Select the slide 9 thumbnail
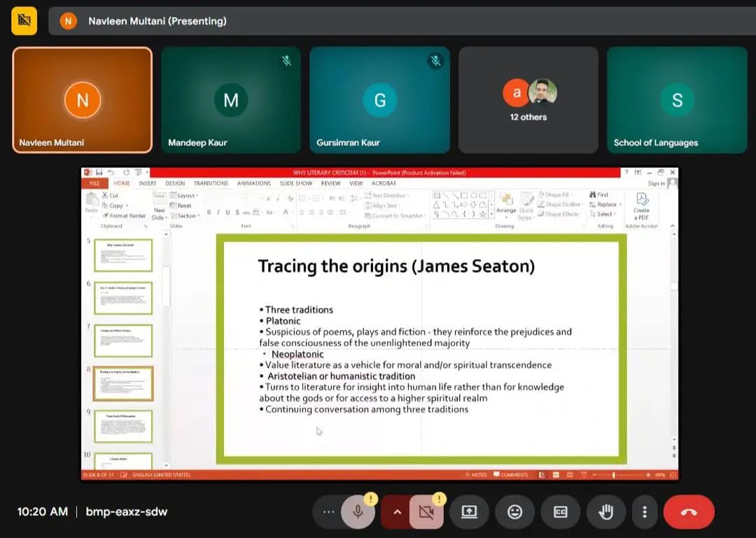This screenshot has width=756, height=538. [x=123, y=426]
